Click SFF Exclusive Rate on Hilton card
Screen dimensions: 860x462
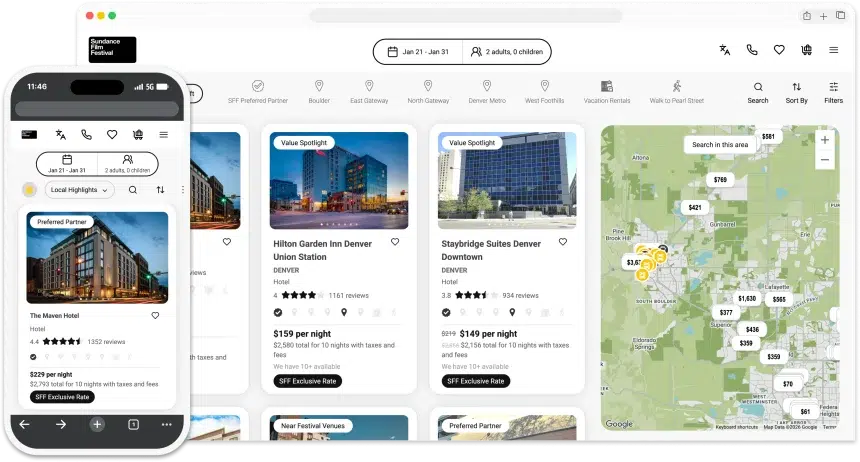[308, 381]
